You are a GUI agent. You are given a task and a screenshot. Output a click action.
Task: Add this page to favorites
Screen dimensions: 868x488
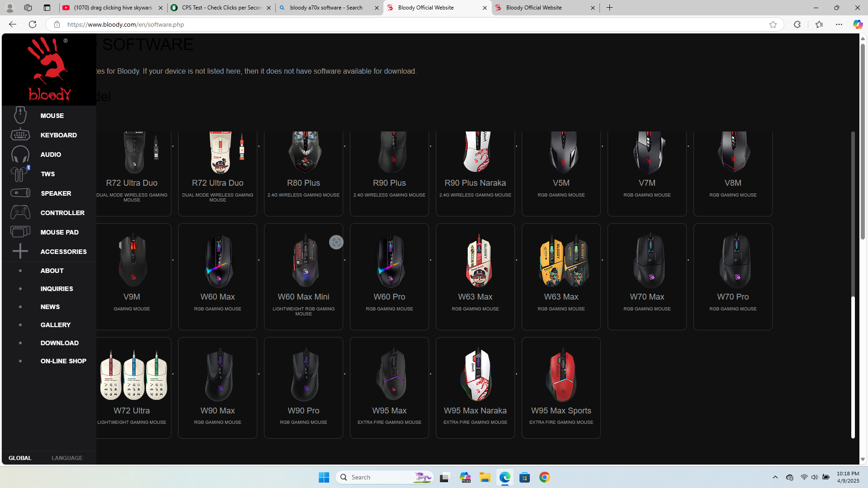[773, 24]
